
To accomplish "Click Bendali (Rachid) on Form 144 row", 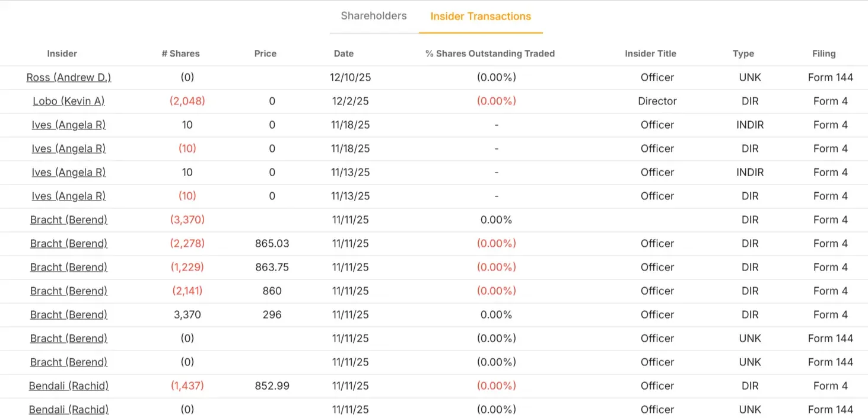I will click(69, 409).
